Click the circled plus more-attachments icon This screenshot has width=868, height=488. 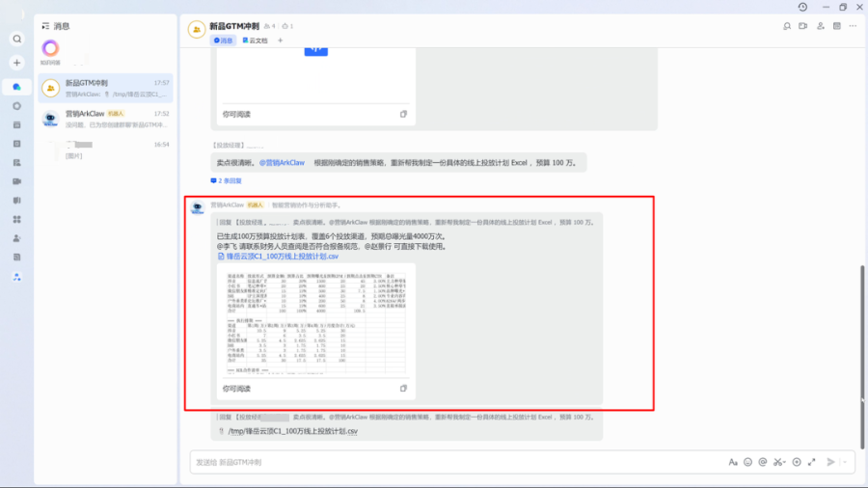coord(797,462)
